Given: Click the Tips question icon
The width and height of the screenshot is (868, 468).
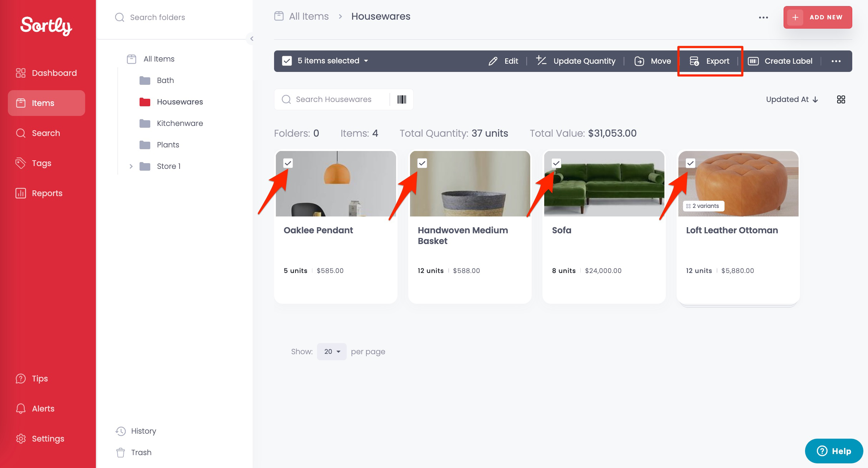Looking at the screenshot, I should tap(21, 379).
